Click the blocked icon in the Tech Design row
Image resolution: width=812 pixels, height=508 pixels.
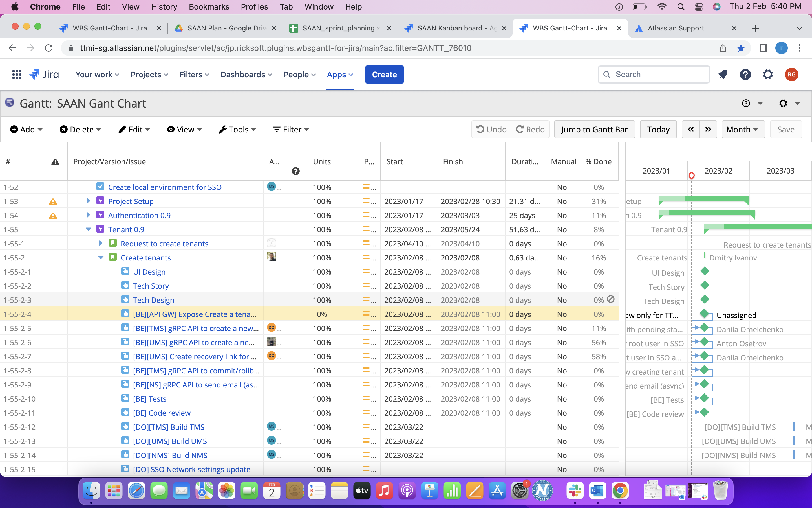coord(611,299)
